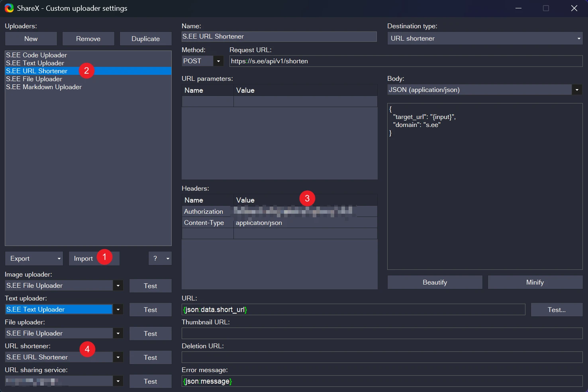Screen dimensions: 588x392
Task: Test the S.EE File Uploader image uploader
Action: click(x=150, y=285)
